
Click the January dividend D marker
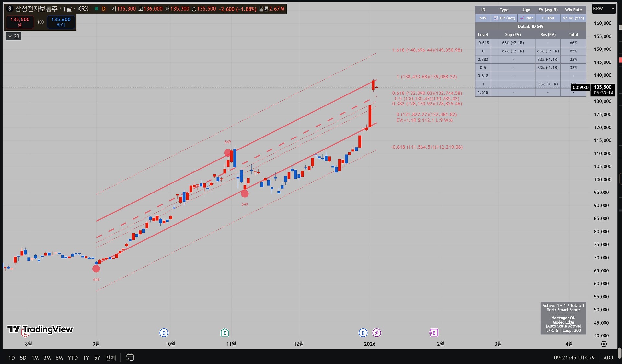pos(363,333)
